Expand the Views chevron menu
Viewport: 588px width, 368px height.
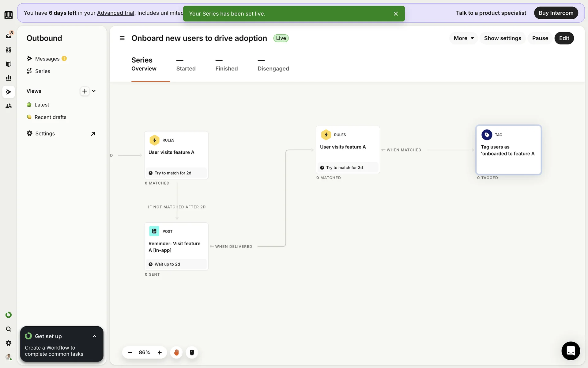pos(94,91)
